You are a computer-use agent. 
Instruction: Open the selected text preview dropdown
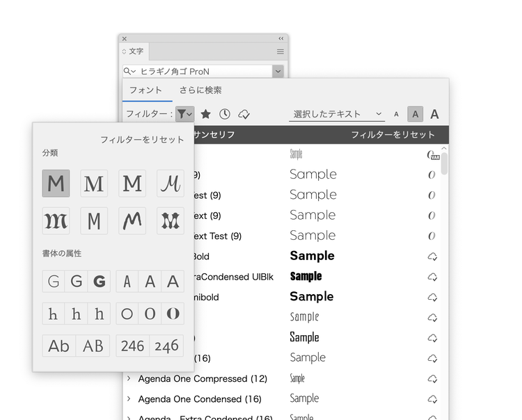tap(337, 114)
